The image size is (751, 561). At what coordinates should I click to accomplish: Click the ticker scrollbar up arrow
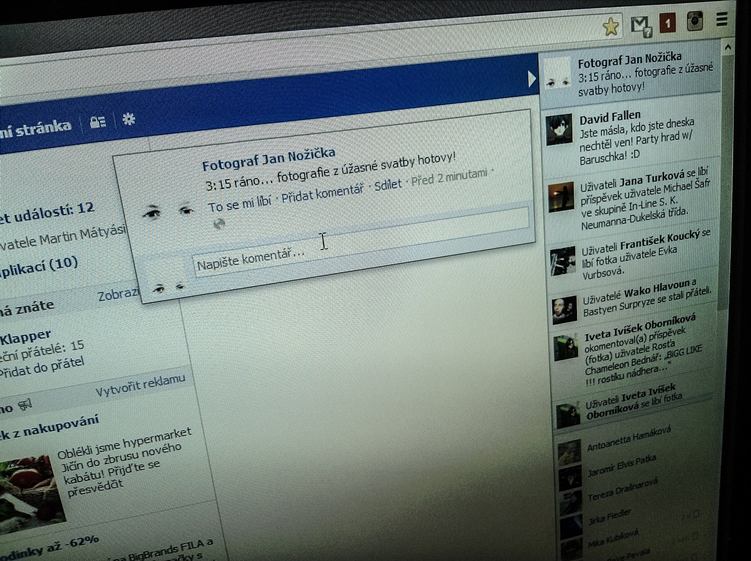[728, 47]
